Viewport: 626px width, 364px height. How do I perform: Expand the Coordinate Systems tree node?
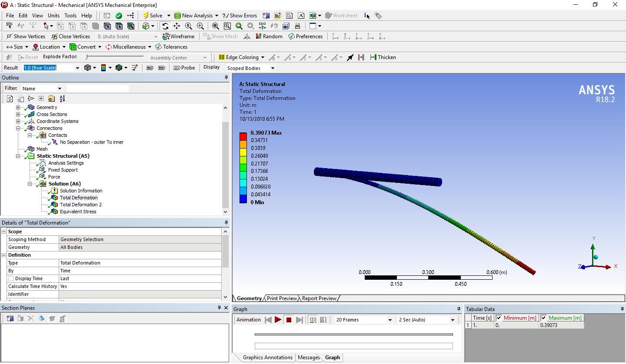tap(18, 121)
